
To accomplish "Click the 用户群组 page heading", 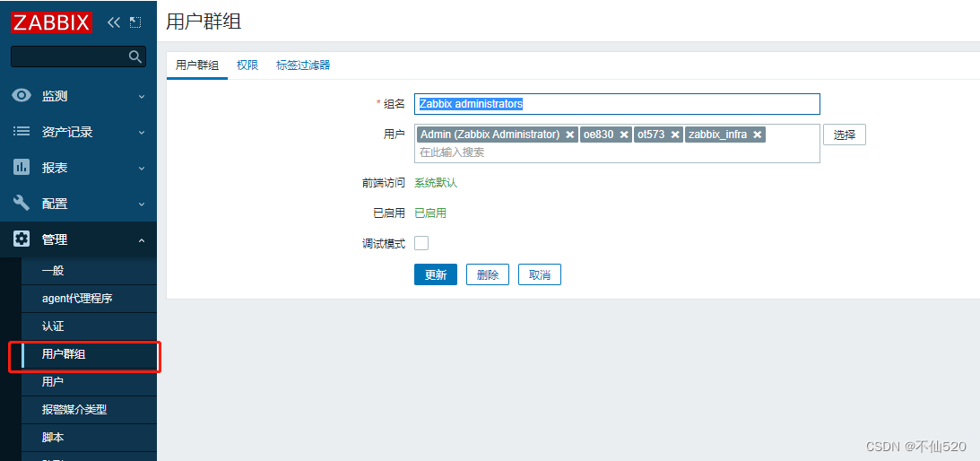I will (x=204, y=22).
